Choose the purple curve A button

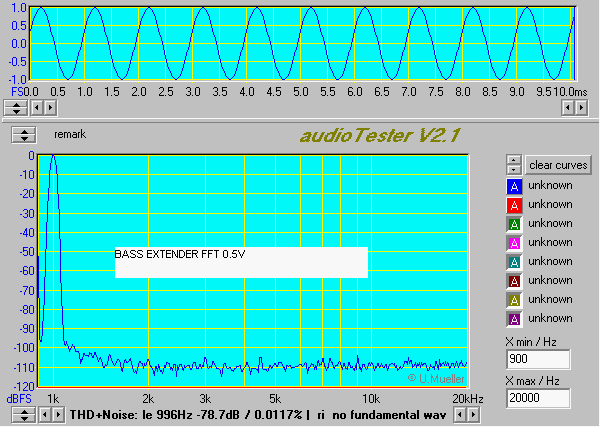pyautogui.click(x=514, y=319)
